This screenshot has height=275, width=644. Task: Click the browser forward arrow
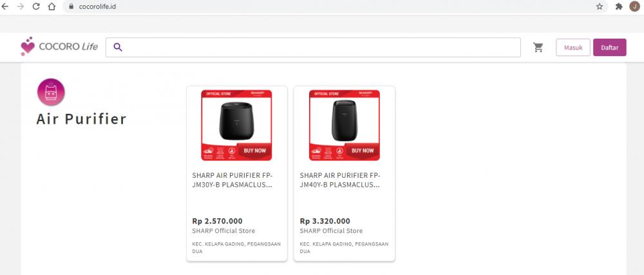pos(20,6)
